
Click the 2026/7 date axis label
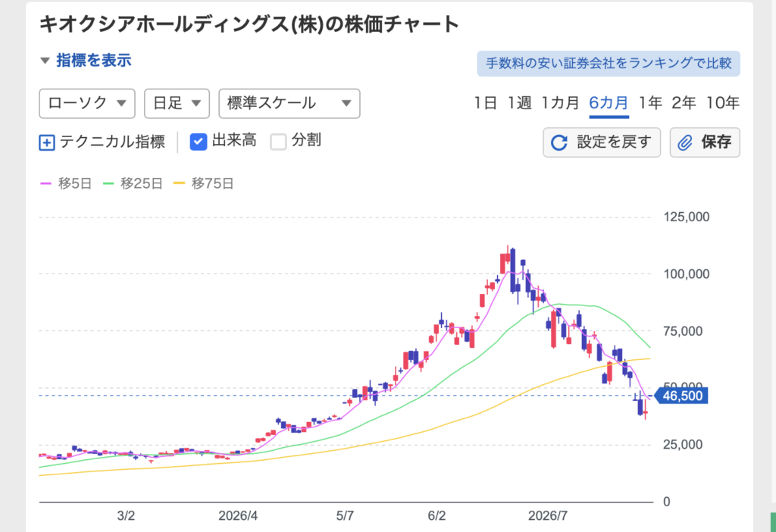pyautogui.click(x=548, y=515)
